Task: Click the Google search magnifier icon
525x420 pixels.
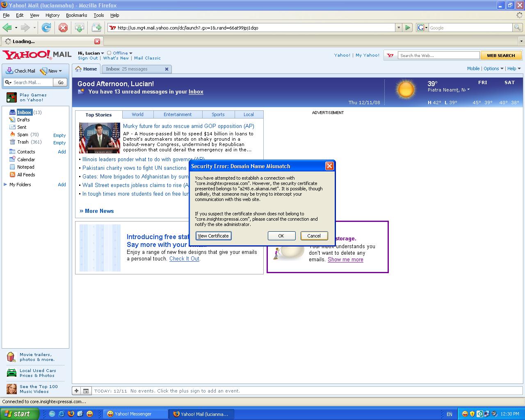Action: [x=518, y=27]
